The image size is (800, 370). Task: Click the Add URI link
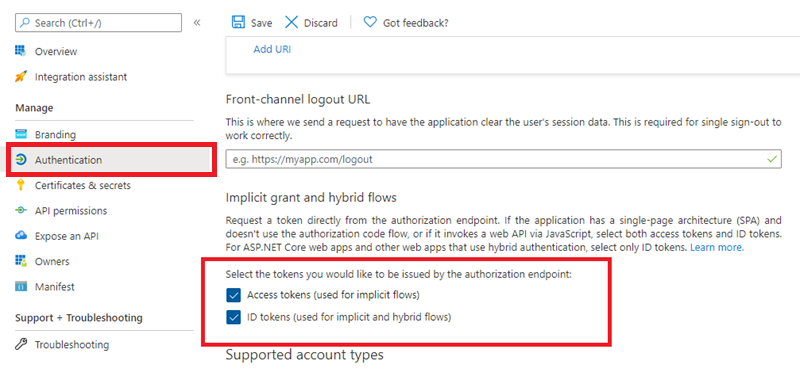pos(272,50)
